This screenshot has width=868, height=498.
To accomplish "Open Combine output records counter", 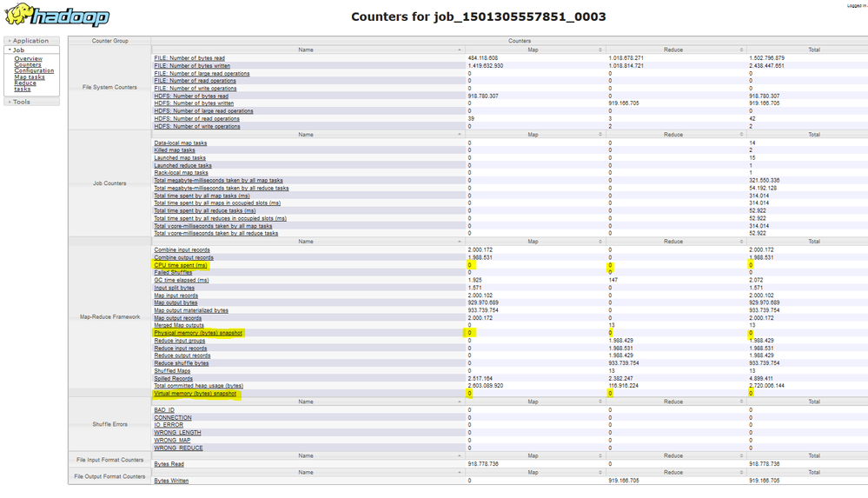I will coord(183,257).
